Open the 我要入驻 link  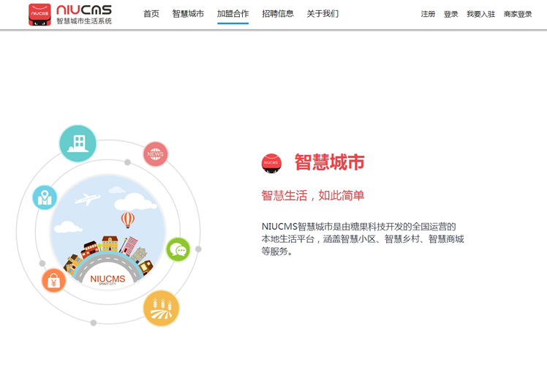pos(481,15)
